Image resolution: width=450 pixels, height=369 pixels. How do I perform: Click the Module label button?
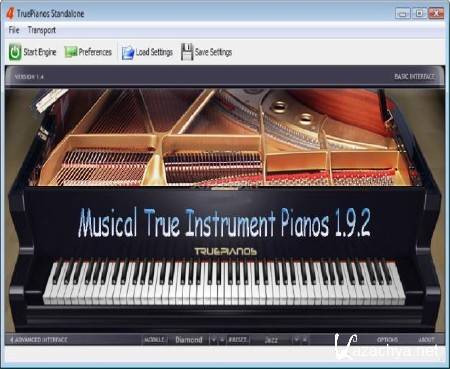click(155, 340)
